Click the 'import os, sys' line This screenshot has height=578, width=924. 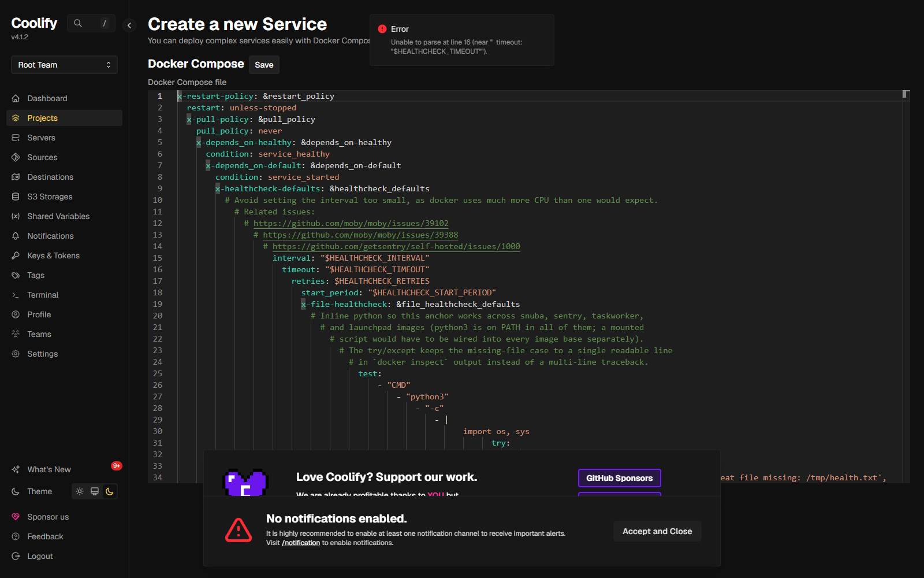coord(496,431)
